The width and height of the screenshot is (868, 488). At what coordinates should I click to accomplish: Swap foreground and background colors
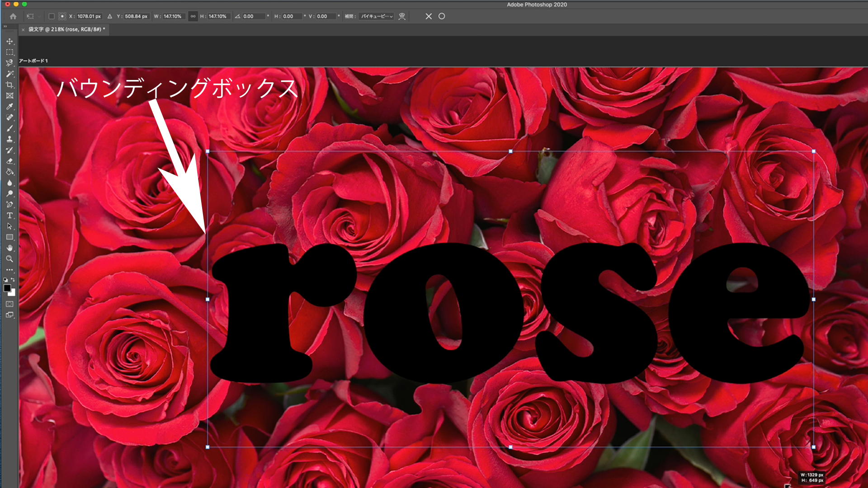click(x=13, y=280)
